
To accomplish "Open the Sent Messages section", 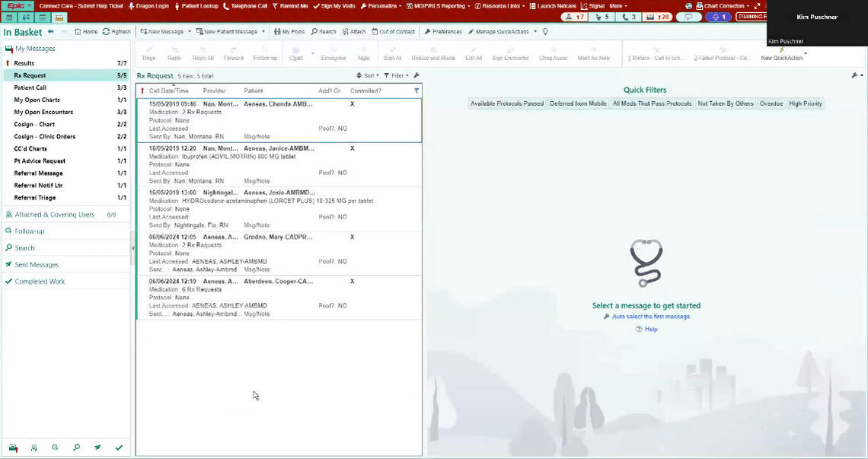I will click(x=66, y=265).
